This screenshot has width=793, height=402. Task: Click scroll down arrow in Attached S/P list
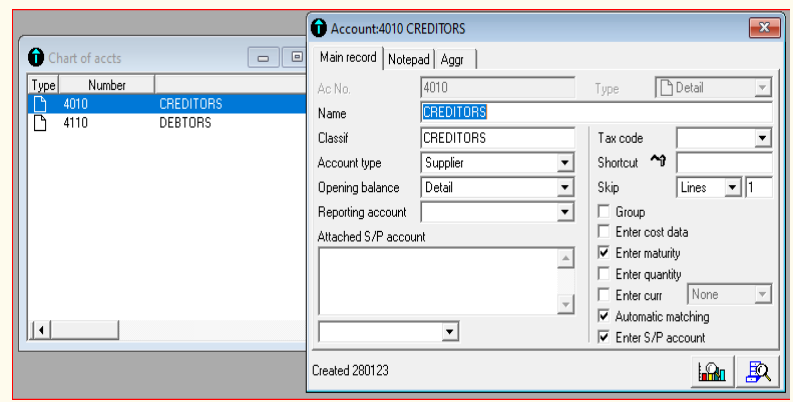[x=565, y=304]
